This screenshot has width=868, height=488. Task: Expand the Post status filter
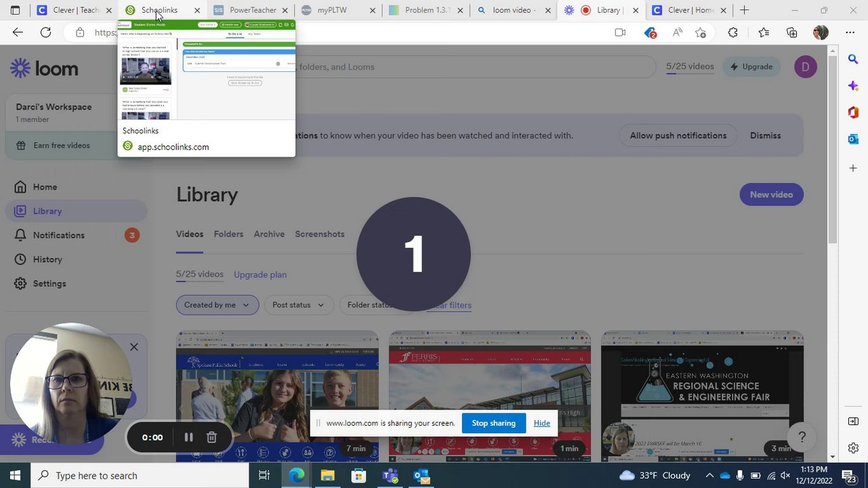click(298, 305)
